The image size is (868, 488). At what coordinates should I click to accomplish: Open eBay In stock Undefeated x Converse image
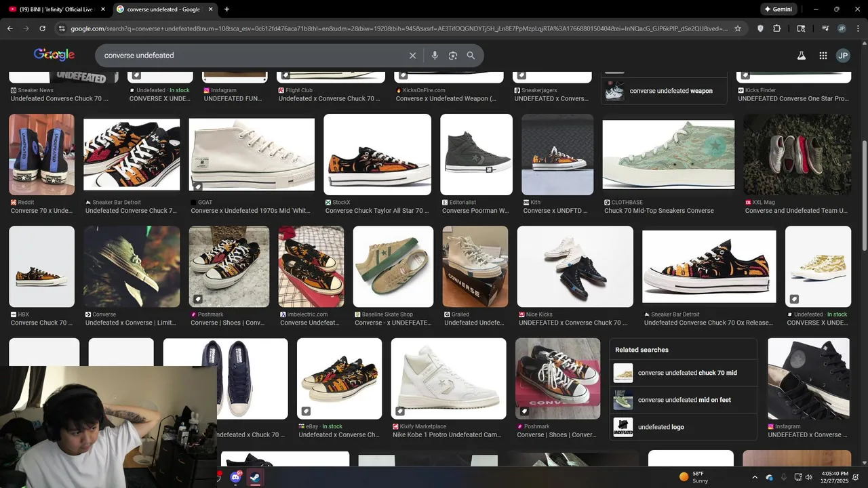tap(339, 379)
